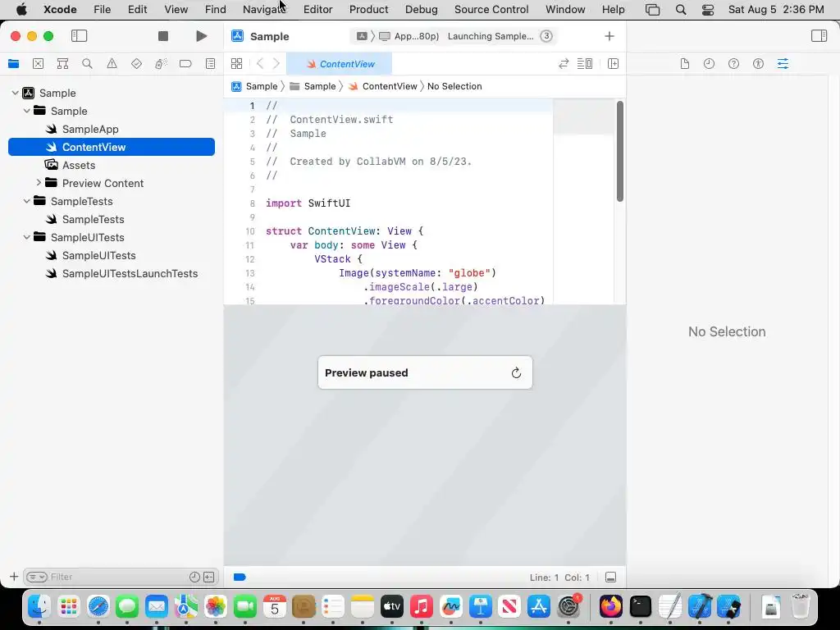
Task: Open the Breakpoint navigator
Action: coord(185,64)
